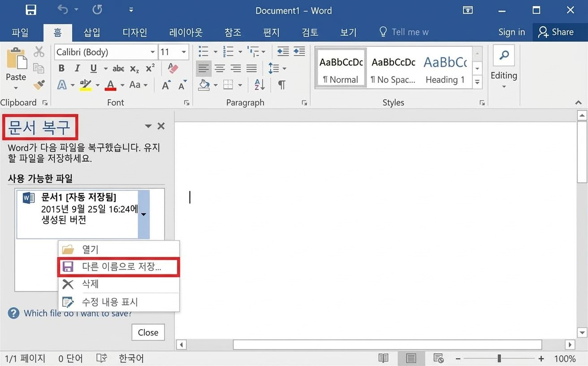Open the Editing panel with the magnifier icon

point(503,56)
